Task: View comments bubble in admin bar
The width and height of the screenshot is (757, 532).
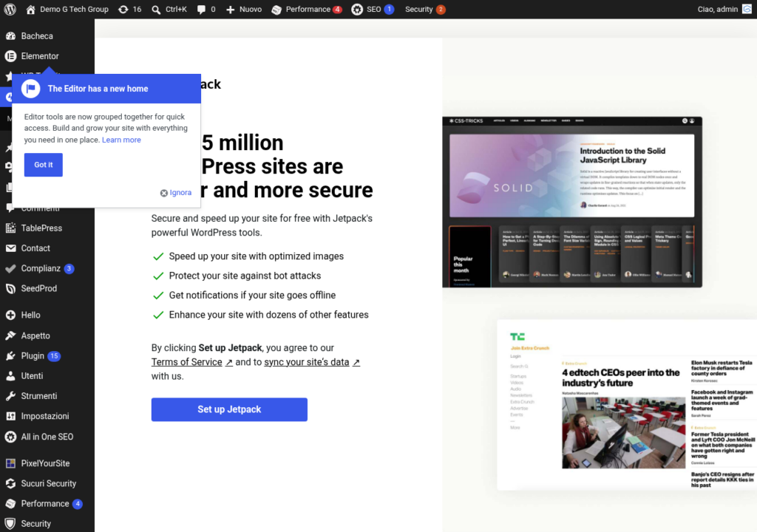Action: coord(206,9)
